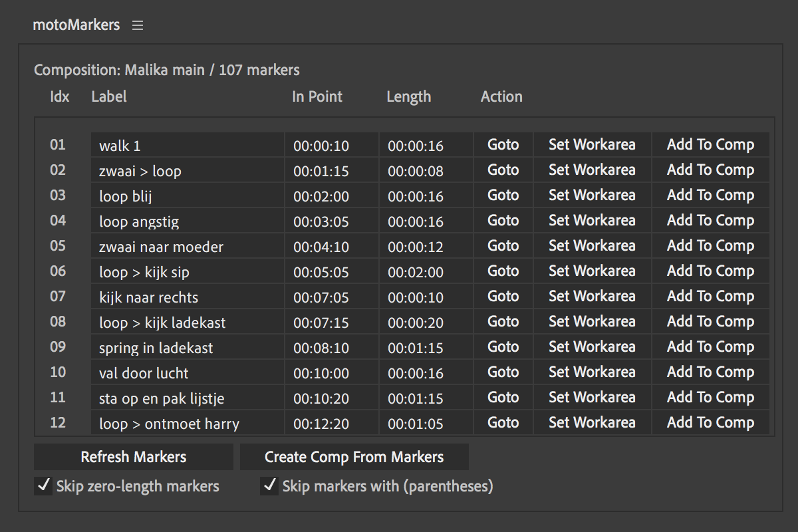The width and height of the screenshot is (798, 532).
Task: Click Goto for walk 1 marker
Action: (x=503, y=145)
